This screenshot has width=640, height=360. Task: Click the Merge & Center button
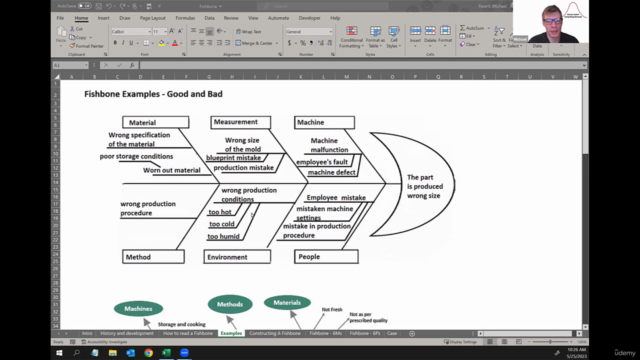pos(254,43)
